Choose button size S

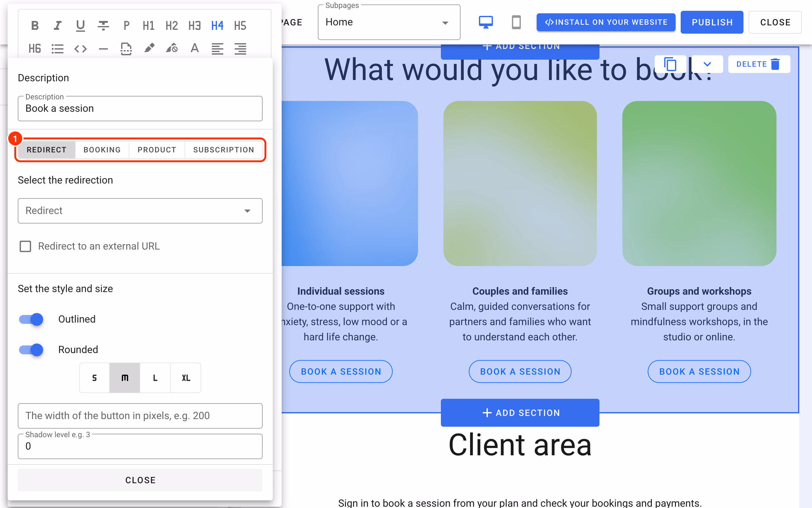click(95, 378)
